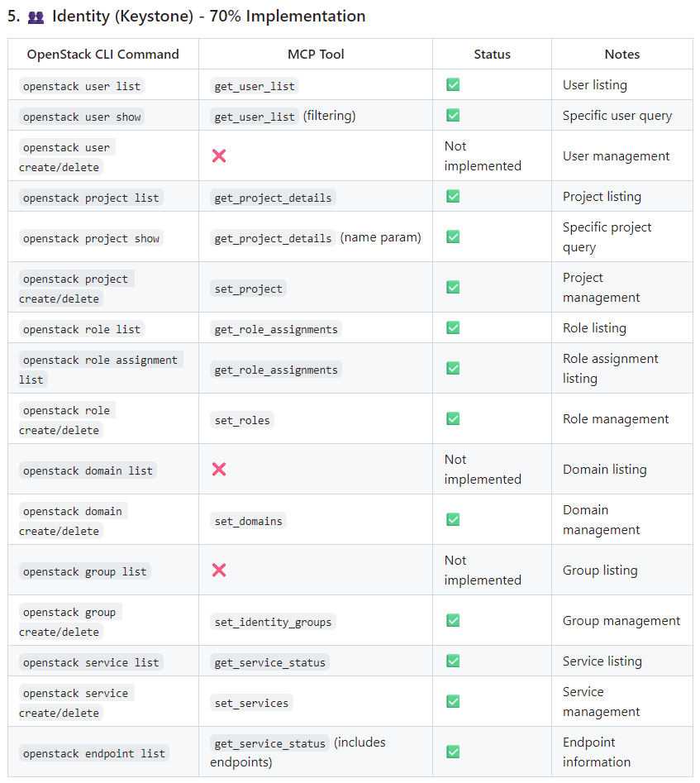Click the MCP Tool column header
Screen dimensions: 700x783
(316, 55)
